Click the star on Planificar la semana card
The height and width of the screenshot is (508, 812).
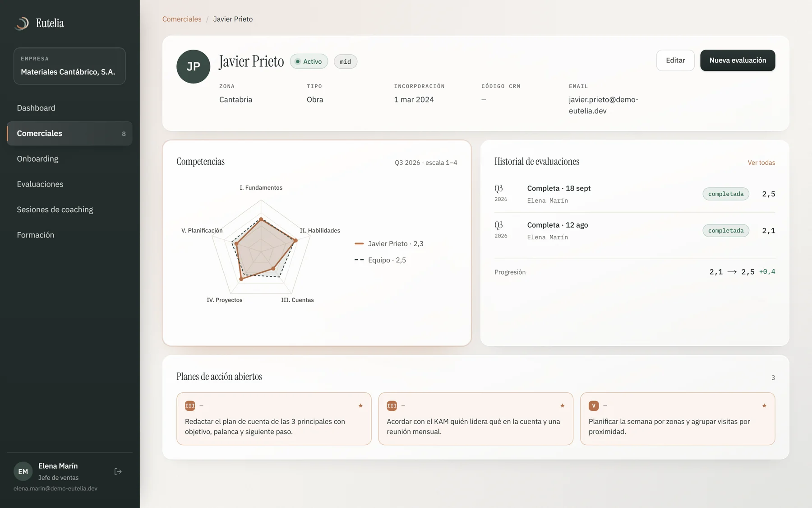(764, 405)
